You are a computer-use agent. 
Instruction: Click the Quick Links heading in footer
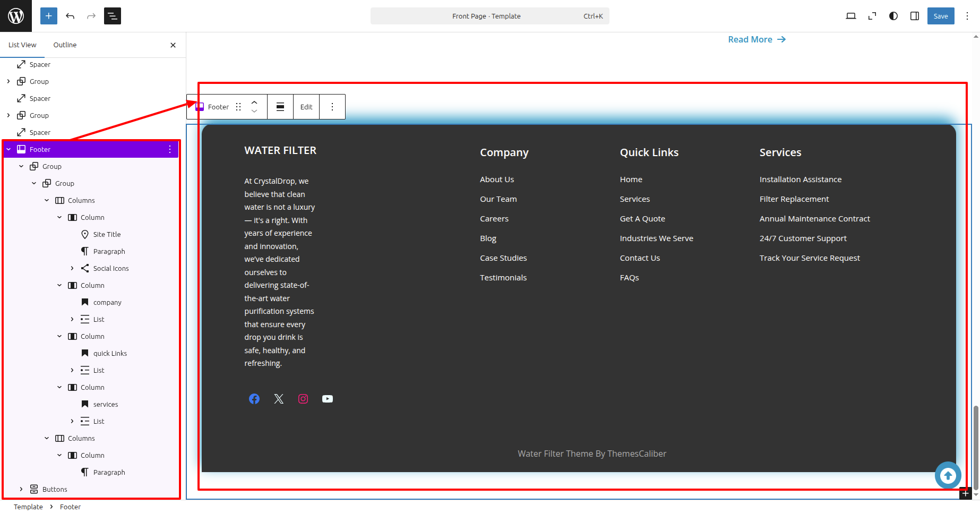[649, 152]
